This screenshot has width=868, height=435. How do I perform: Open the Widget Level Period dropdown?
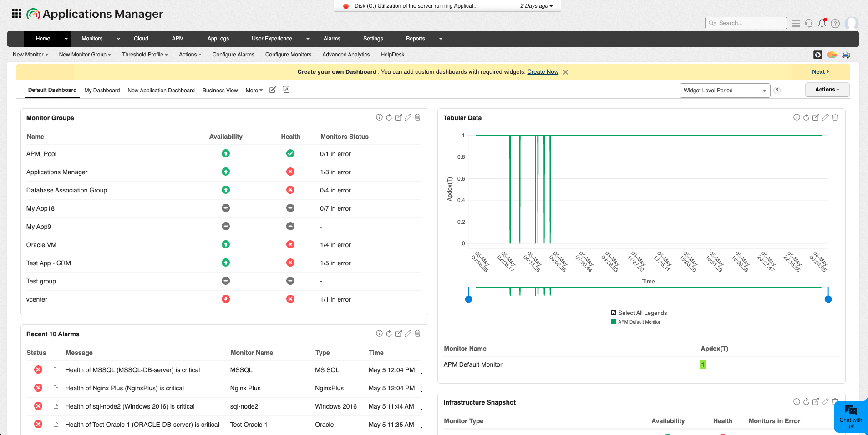click(x=725, y=91)
